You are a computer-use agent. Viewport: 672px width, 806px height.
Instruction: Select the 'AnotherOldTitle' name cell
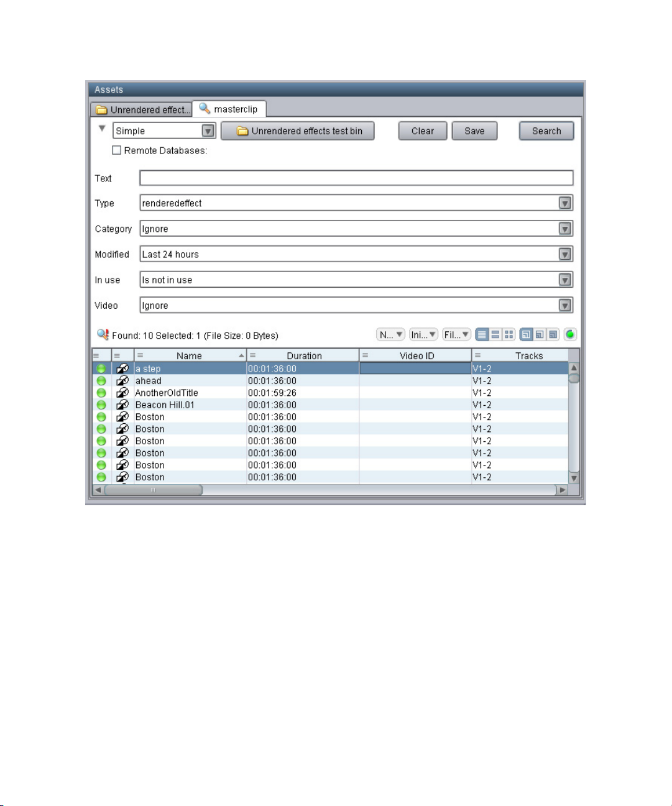190,393
